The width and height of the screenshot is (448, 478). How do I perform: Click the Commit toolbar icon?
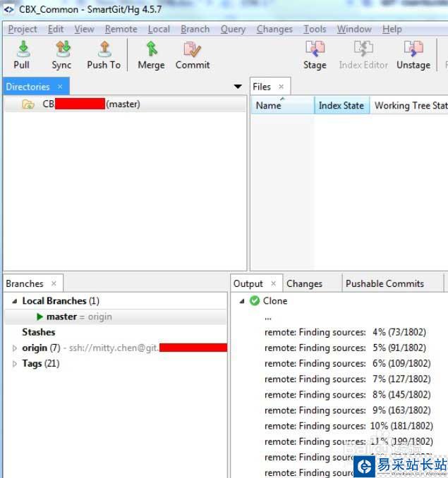coord(193,49)
